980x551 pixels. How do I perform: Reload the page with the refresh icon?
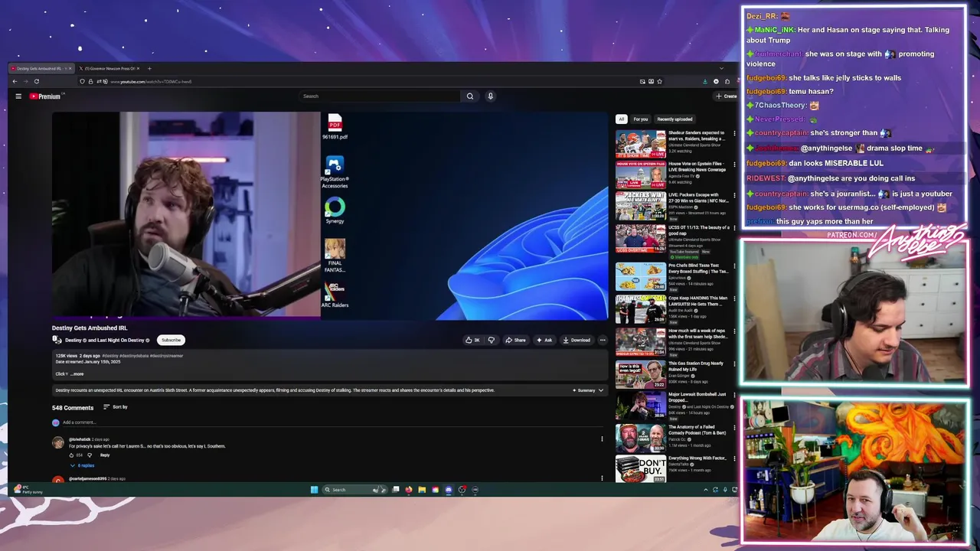[36, 81]
